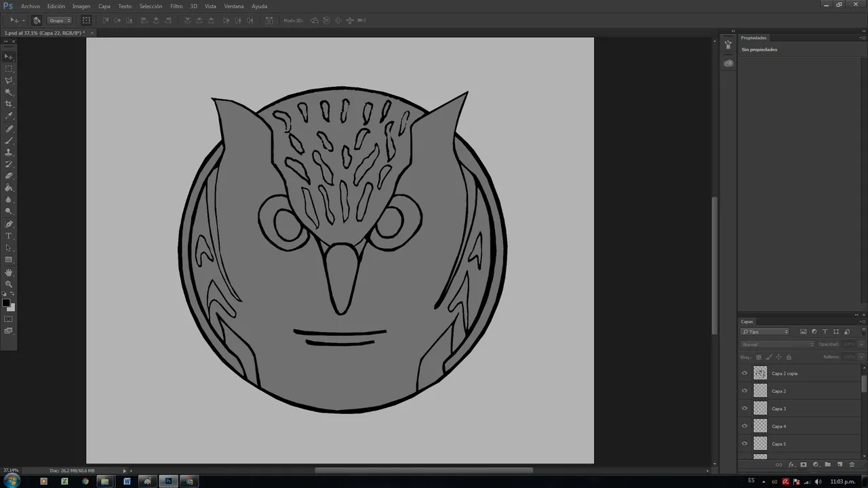Select the Rectangle shape tool

click(x=9, y=260)
